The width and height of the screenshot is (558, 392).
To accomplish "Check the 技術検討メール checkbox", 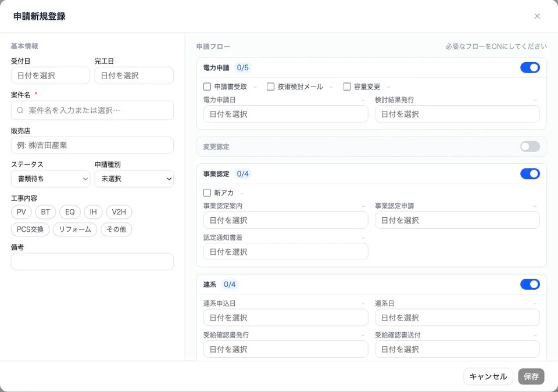I will [x=270, y=87].
